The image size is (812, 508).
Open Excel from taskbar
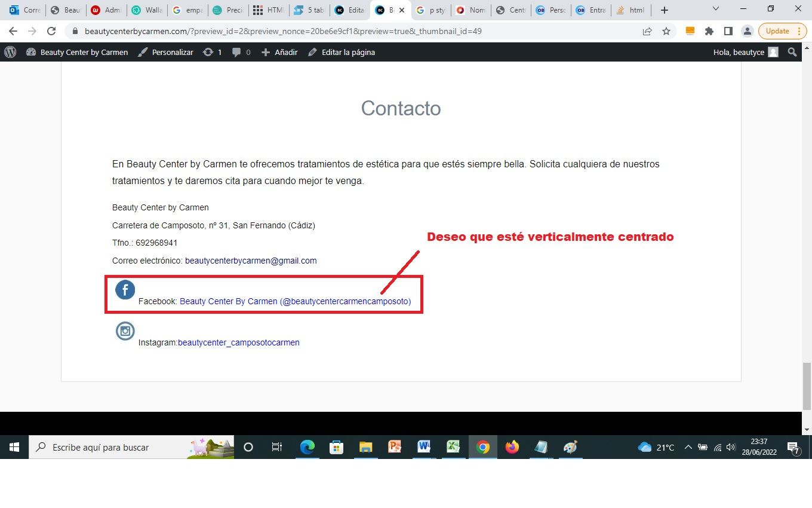pos(453,447)
